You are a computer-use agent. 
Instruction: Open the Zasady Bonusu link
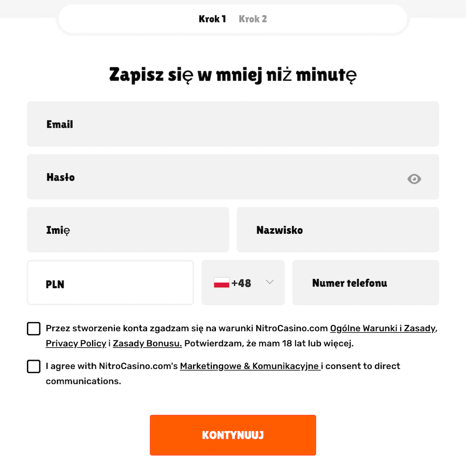tap(148, 344)
